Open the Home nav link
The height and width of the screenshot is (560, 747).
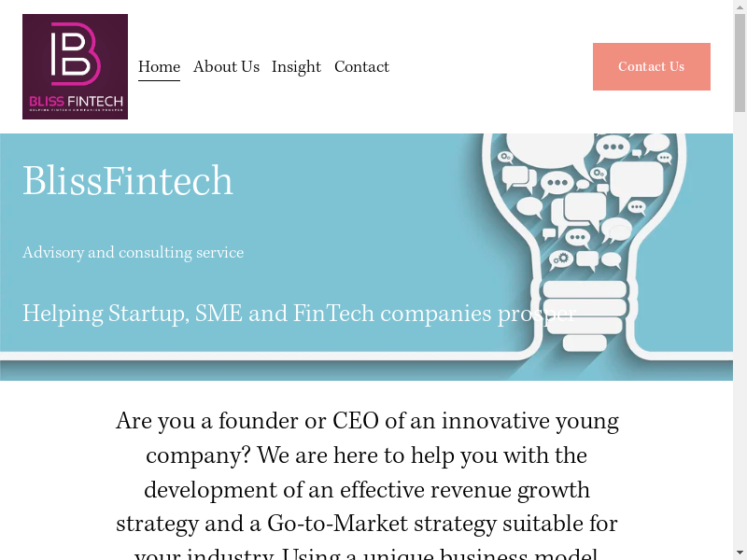pos(159,67)
